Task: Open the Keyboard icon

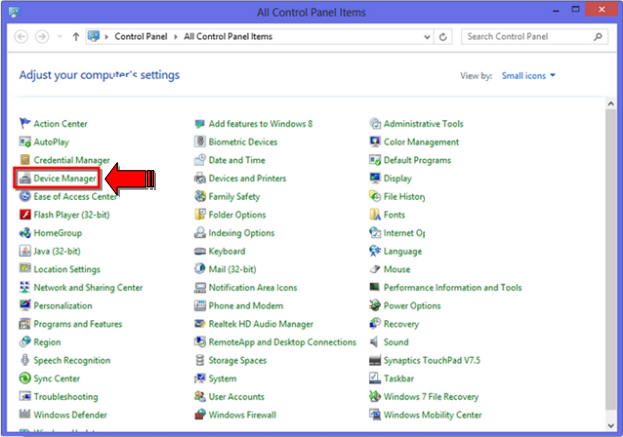Action: coord(200,251)
